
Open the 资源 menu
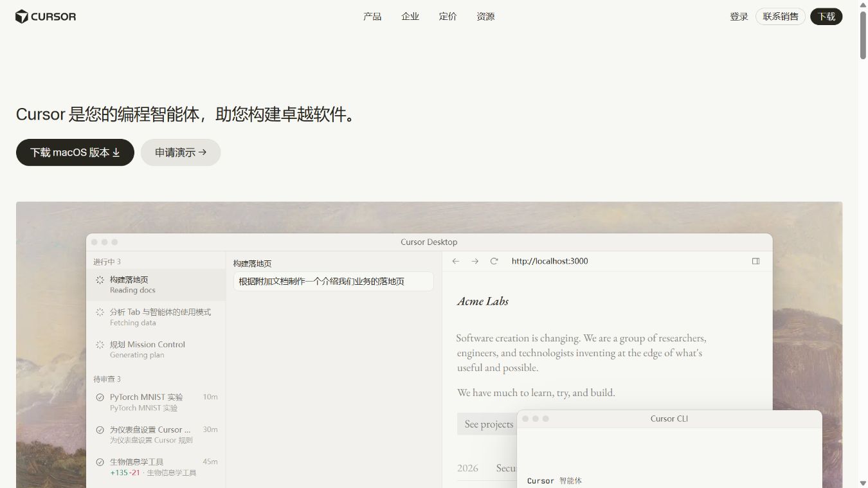click(485, 17)
